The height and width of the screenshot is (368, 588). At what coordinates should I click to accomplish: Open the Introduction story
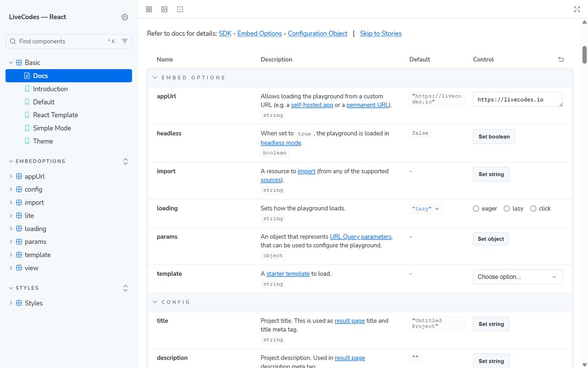50,89
